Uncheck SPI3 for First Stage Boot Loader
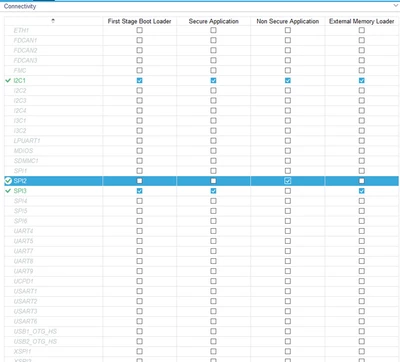Image resolution: width=400 pixels, height=362 pixels. (139, 191)
